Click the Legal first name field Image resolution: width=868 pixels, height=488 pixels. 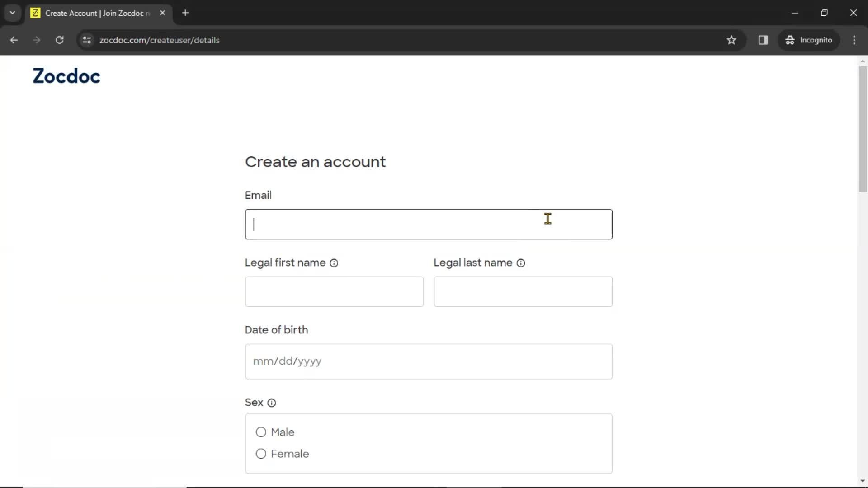click(x=334, y=291)
